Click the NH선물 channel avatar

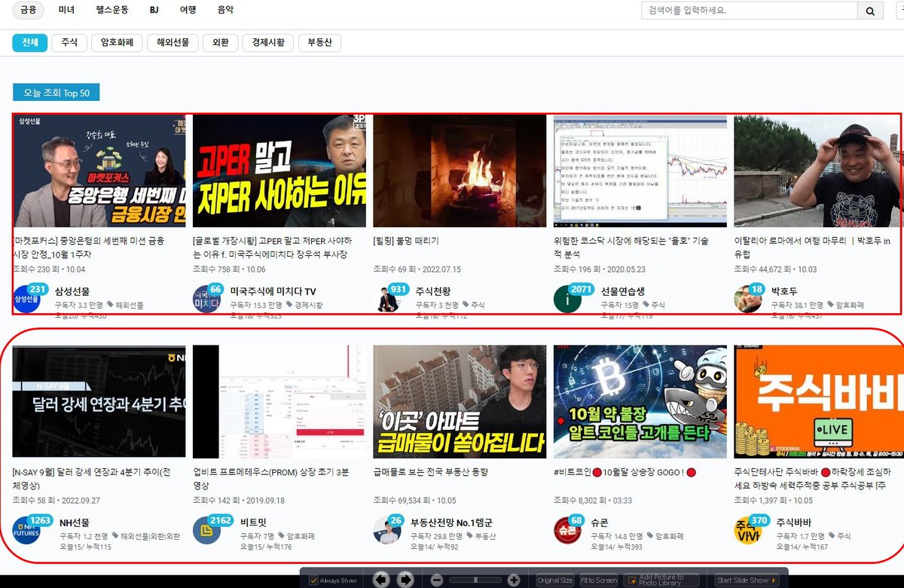(26, 530)
